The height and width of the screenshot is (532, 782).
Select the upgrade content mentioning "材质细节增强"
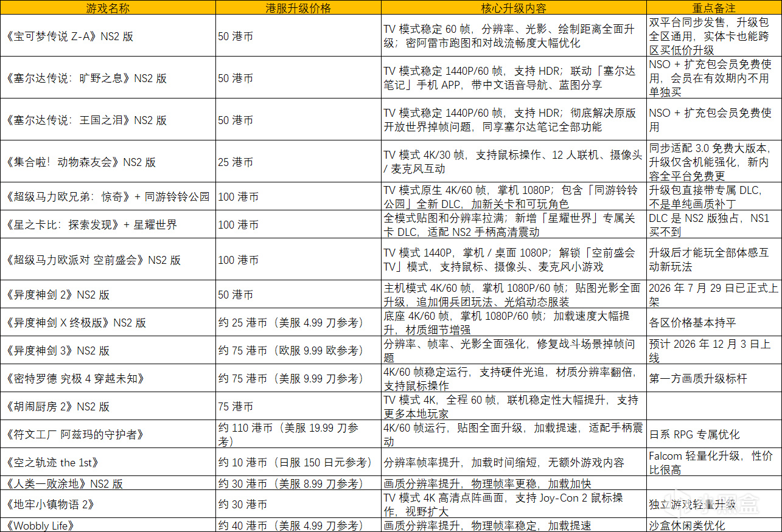coord(514,322)
